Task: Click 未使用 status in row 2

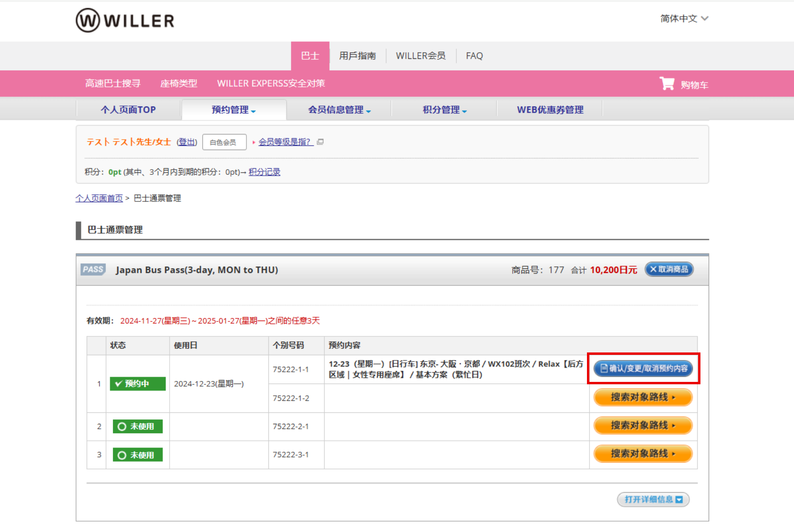Action: (138, 427)
